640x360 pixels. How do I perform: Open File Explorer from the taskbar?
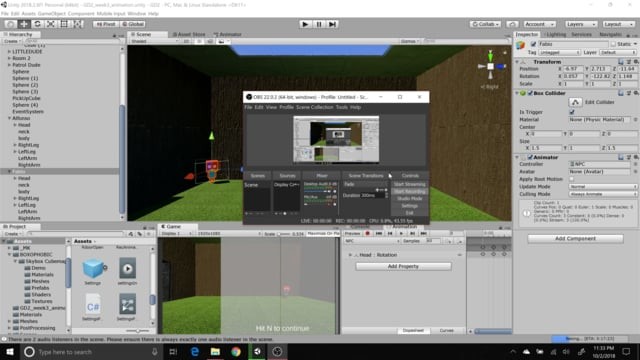pyautogui.click(x=215, y=351)
